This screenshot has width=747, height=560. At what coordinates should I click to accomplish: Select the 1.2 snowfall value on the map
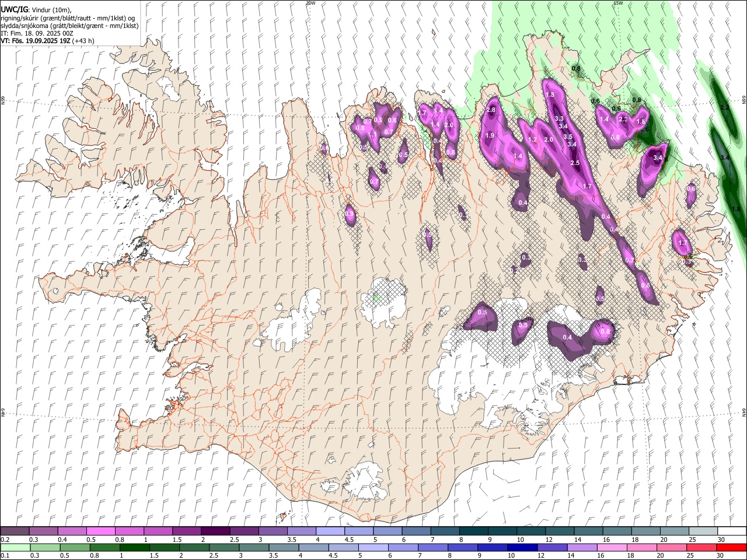[532, 140]
